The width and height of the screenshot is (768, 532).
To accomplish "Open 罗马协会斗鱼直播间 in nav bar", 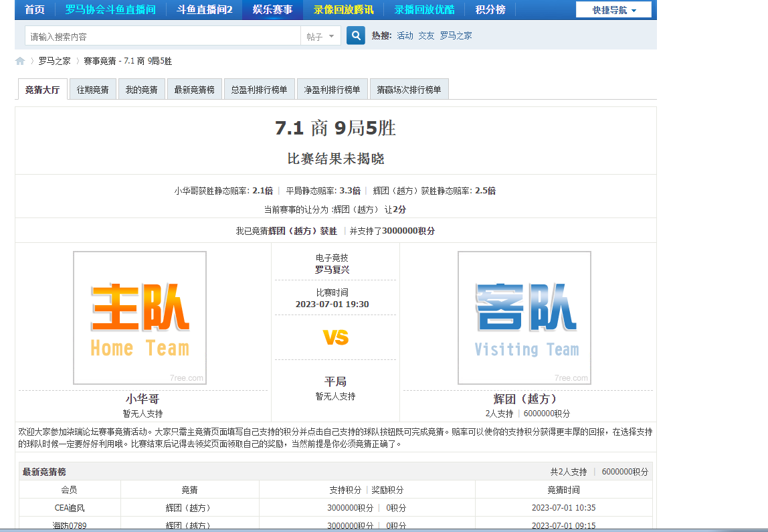I will point(110,9).
